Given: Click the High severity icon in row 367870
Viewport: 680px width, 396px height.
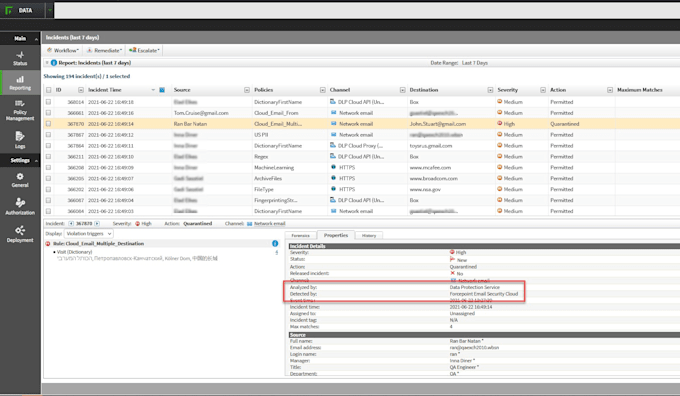Looking at the screenshot, I should [500, 124].
